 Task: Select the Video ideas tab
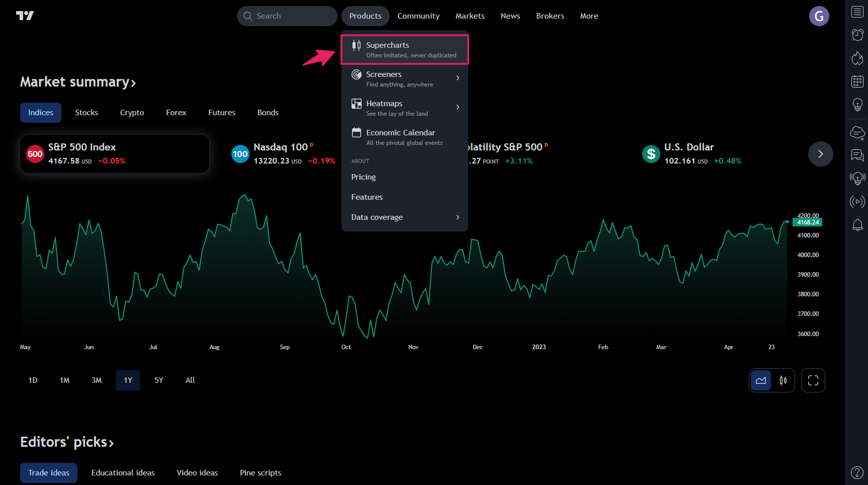(198, 473)
